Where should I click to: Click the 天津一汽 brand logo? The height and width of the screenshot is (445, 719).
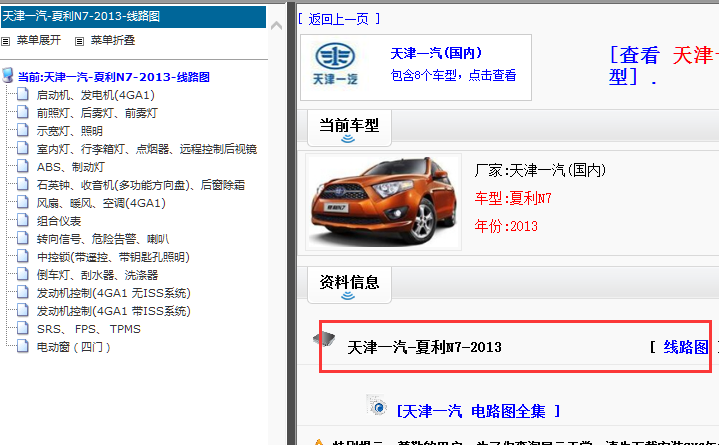(335, 65)
